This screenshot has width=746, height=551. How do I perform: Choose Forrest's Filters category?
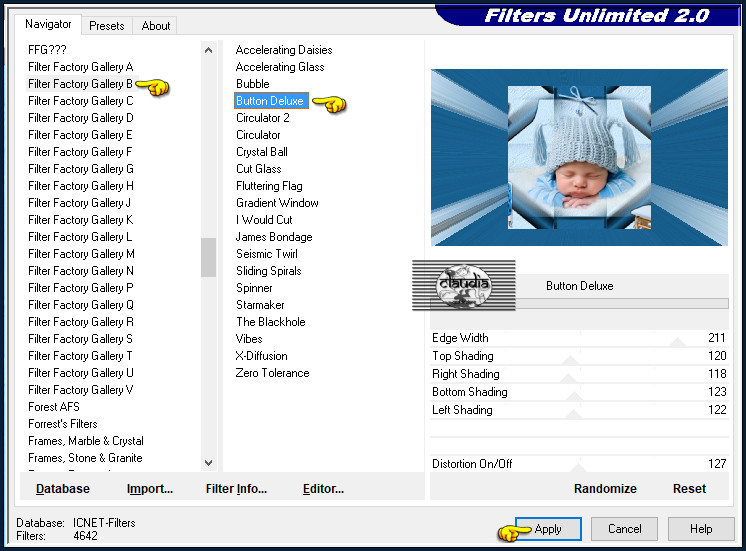62,423
